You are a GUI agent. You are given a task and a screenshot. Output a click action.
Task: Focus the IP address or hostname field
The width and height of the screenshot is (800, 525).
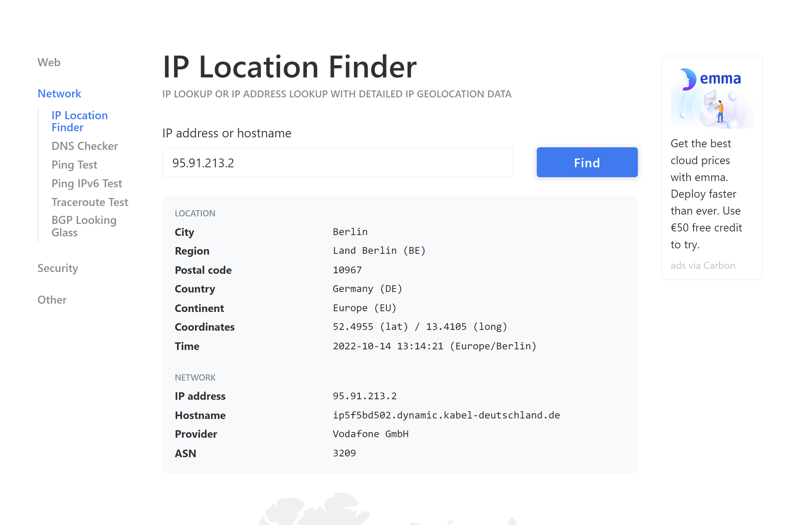[337, 162]
